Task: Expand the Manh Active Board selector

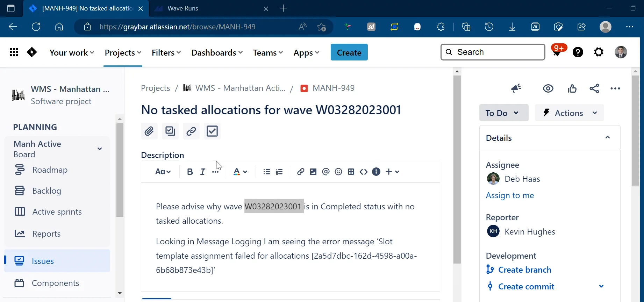Action: tap(100, 149)
